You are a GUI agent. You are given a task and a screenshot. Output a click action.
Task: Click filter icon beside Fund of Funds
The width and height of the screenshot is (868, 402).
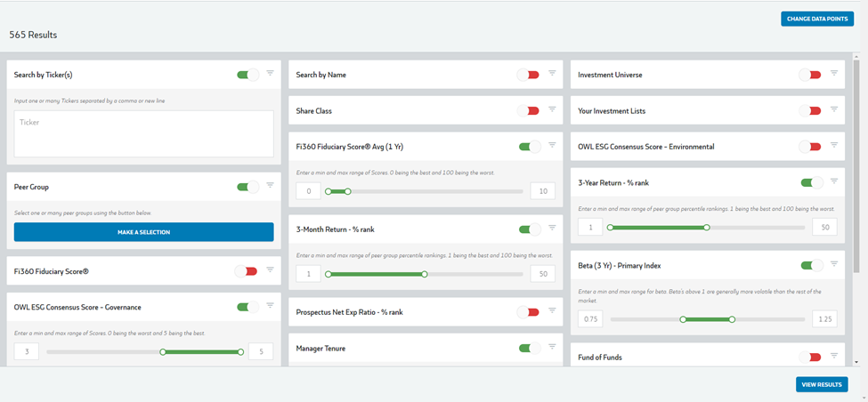coord(833,356)
